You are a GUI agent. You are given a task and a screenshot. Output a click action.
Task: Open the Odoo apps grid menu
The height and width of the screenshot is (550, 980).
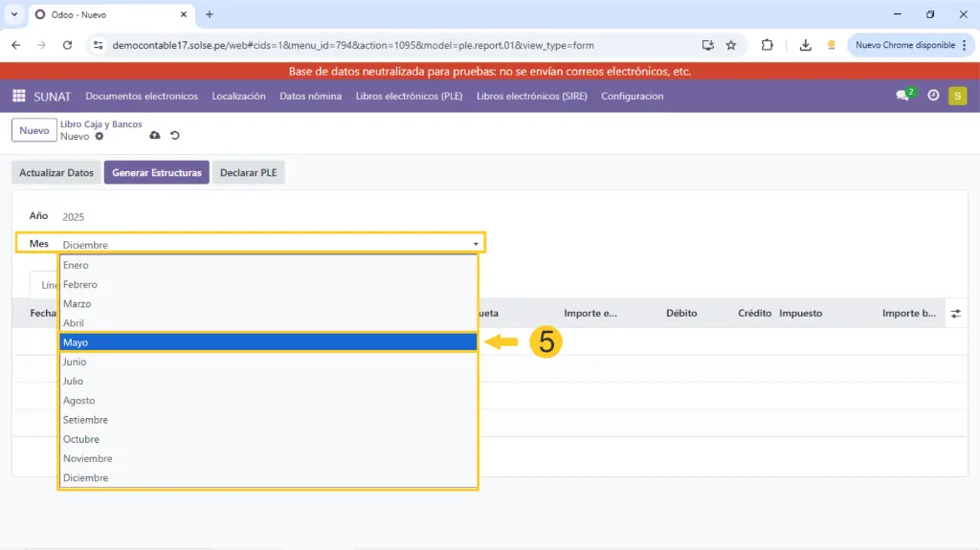[x=19, y=96]
